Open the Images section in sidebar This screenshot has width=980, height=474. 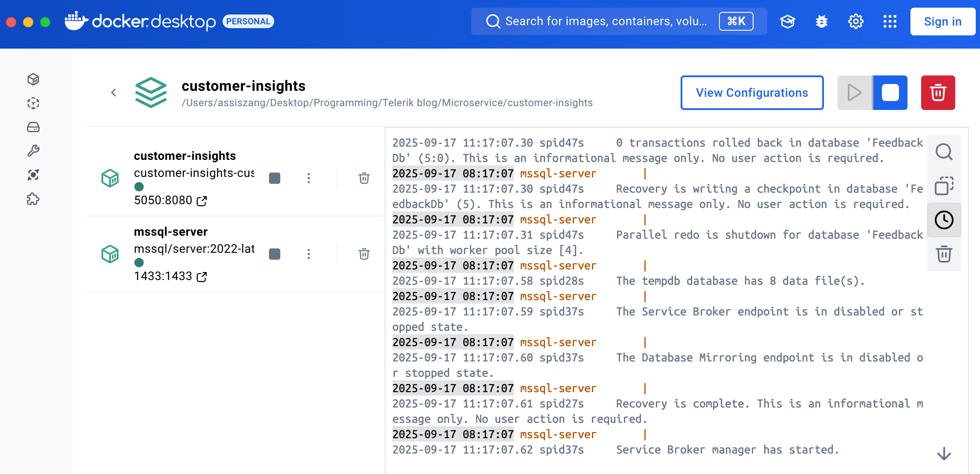(x=33, y=103)
